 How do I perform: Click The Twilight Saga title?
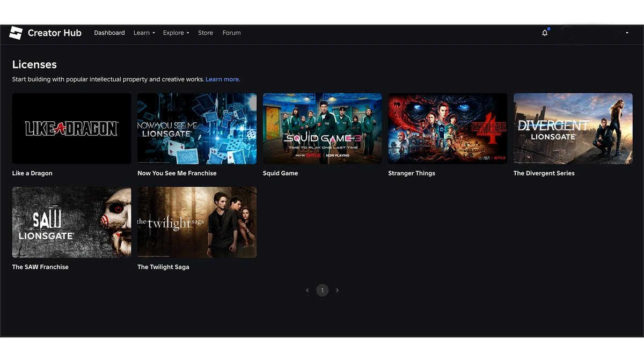tap(163, 267)
